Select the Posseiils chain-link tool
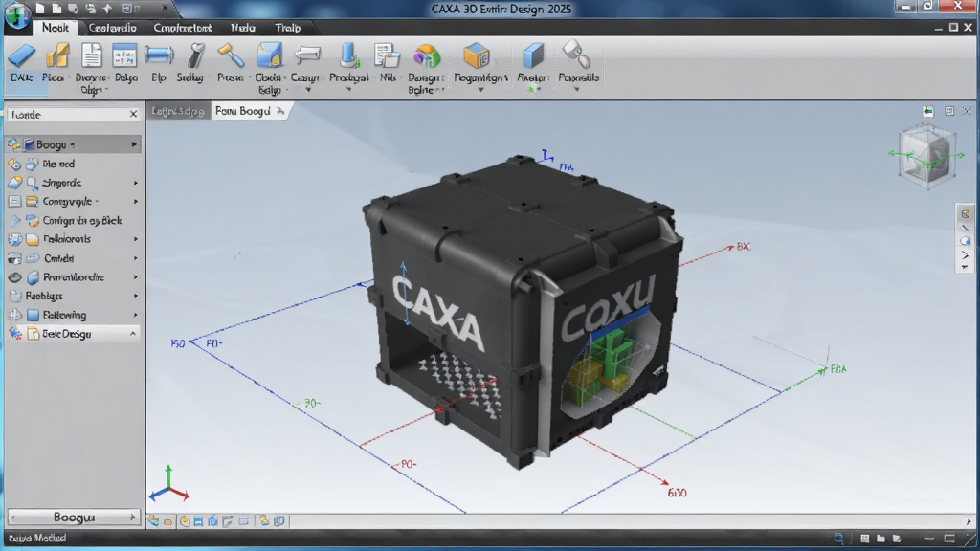This screenshot has width=980, height=551. [x=578, y=63]
